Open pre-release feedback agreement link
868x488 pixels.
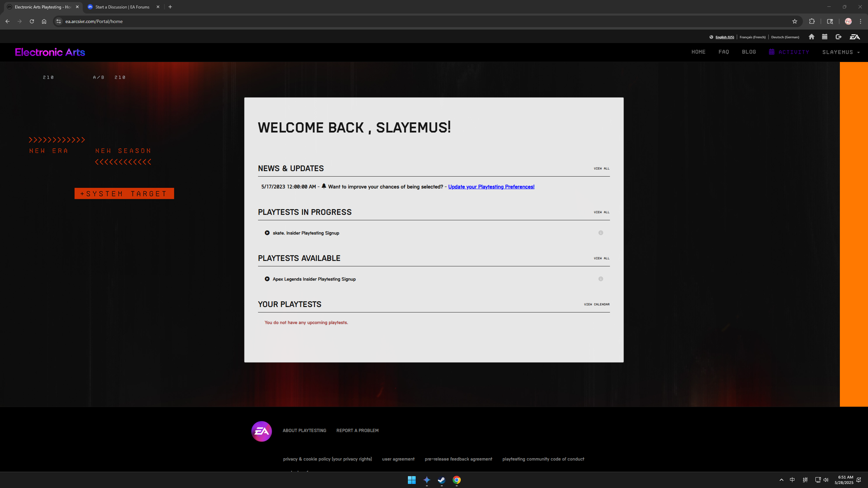[x=458, y=459]
